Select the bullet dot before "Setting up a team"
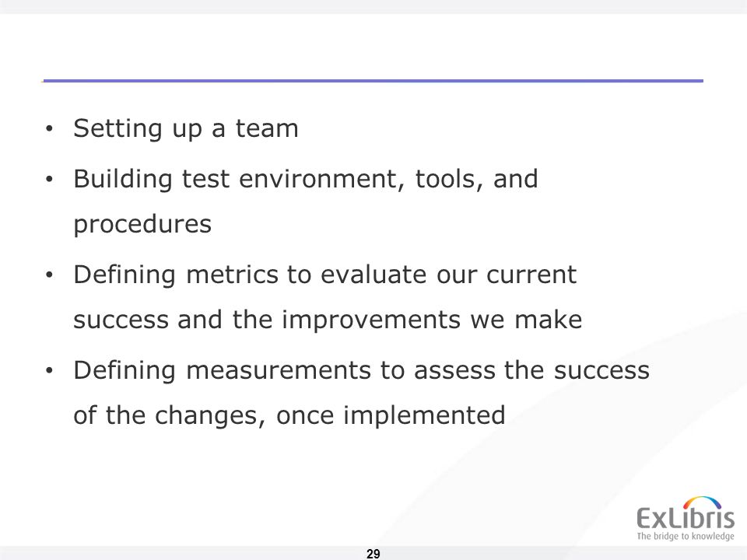The image size is (747, 560). [x=49, y=128]
